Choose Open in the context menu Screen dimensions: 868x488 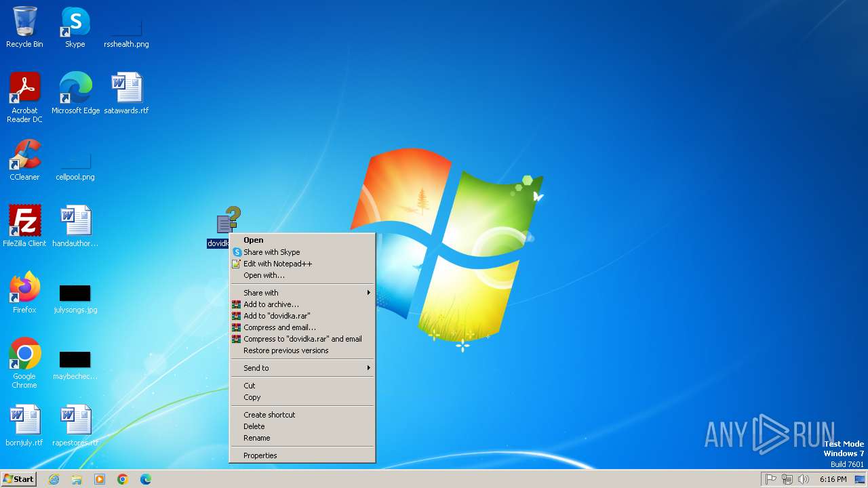point(302,240)
